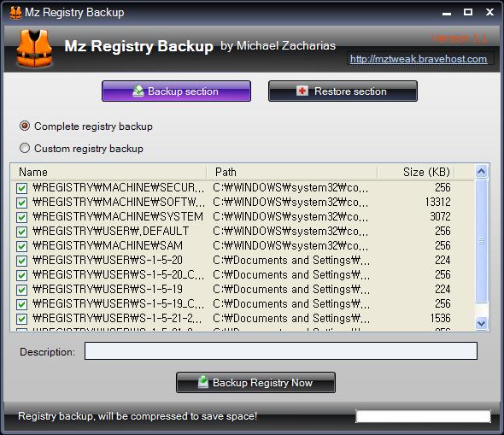Screen dimensions: 504x435
Task: Uncheck the MACHINE\SYSTEM registry entry
Action: (22, 217)
